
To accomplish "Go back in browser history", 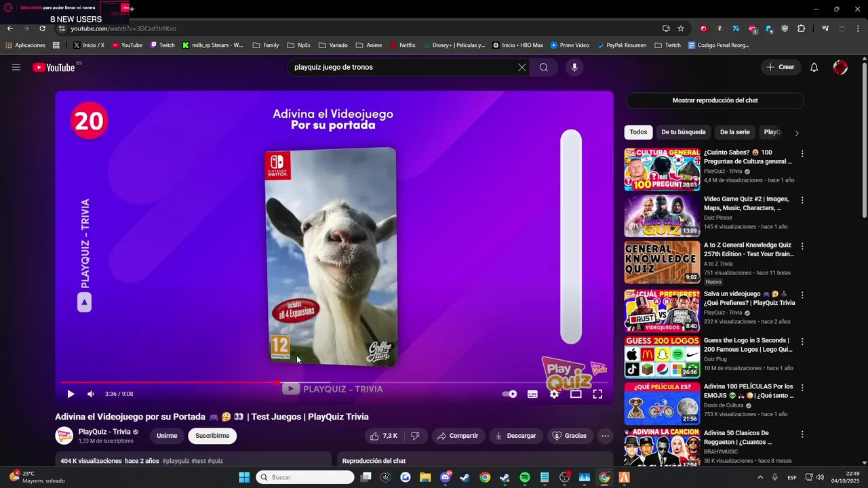I will click(x=9, y=28).
